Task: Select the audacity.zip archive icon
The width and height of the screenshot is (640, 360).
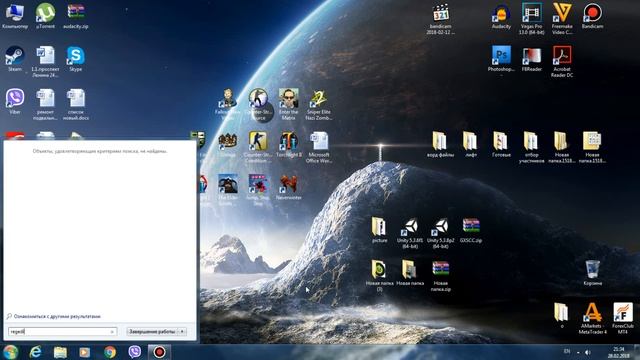Action: tap(76, 16)
